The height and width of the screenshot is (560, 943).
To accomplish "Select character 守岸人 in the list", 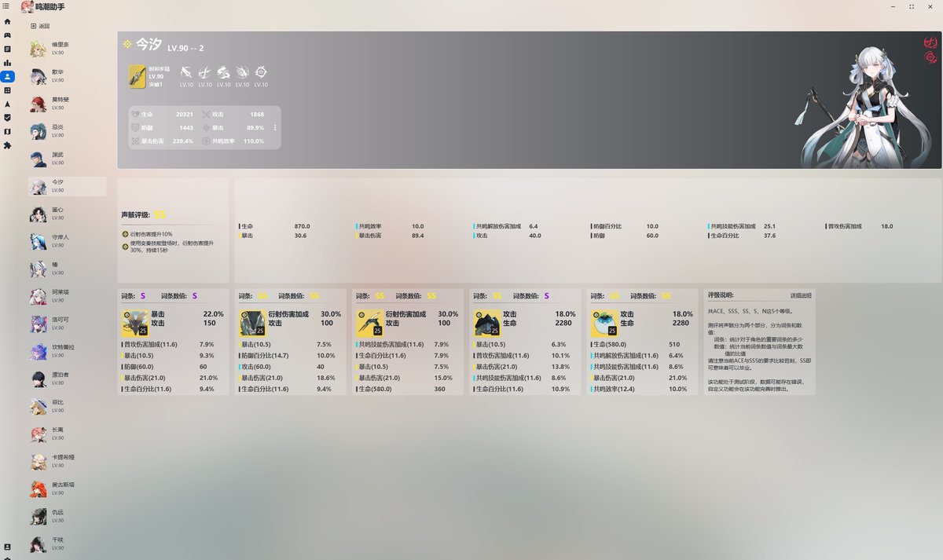I will [x=67, y=241].
